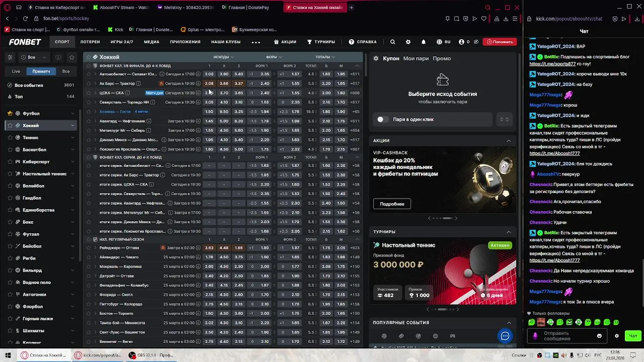The height and width of the screenshot is (362, 644).
Task: Select football icon in popular events
Action: click(384, 336)
